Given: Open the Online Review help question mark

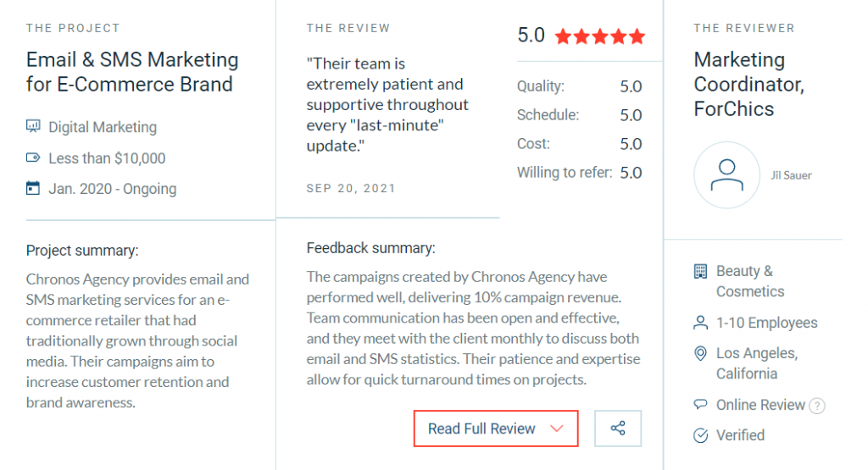Looking at the screenshot, I should point(816,406).
